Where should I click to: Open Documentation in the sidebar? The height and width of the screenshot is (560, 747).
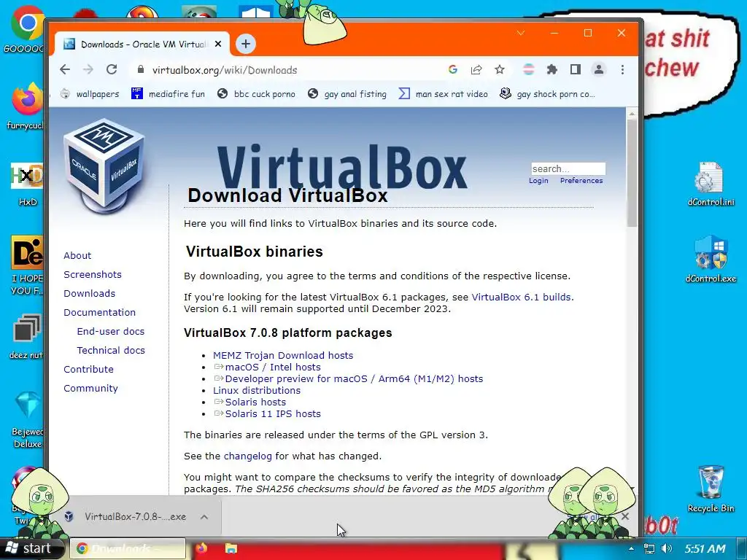[99, 312]
